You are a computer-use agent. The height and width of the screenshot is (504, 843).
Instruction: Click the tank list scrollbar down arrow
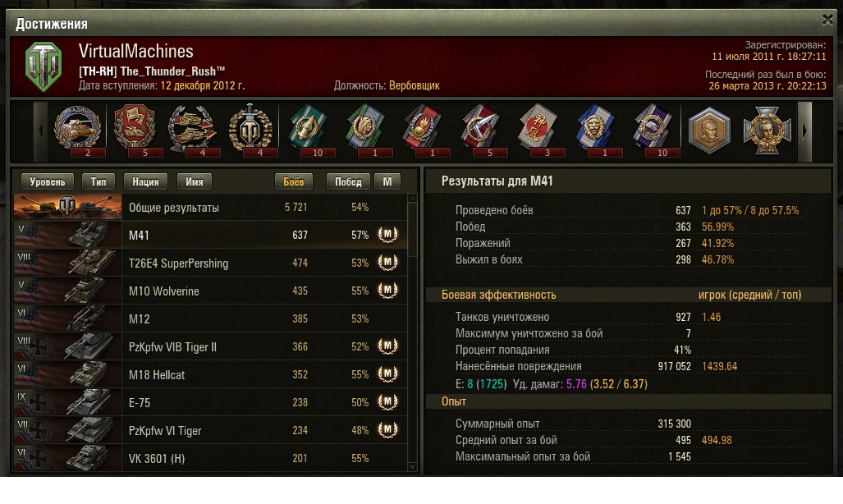point(413,467)
